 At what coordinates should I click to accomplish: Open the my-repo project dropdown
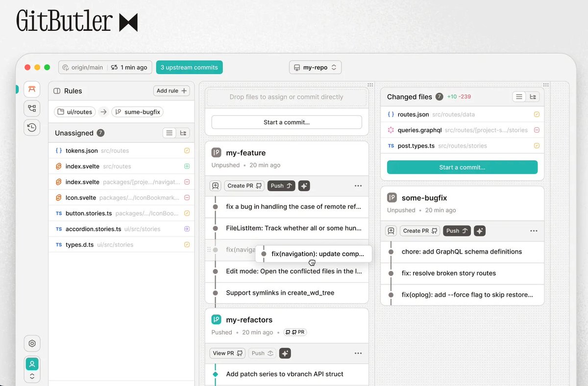point(315,67)
